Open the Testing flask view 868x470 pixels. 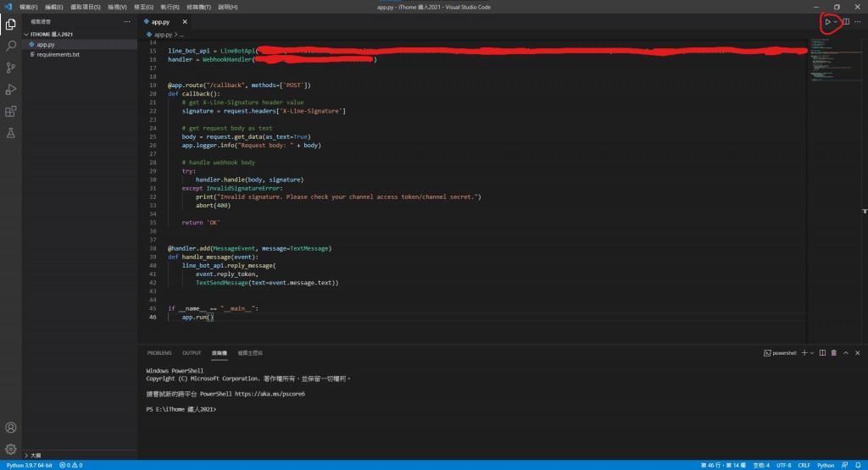10,133
